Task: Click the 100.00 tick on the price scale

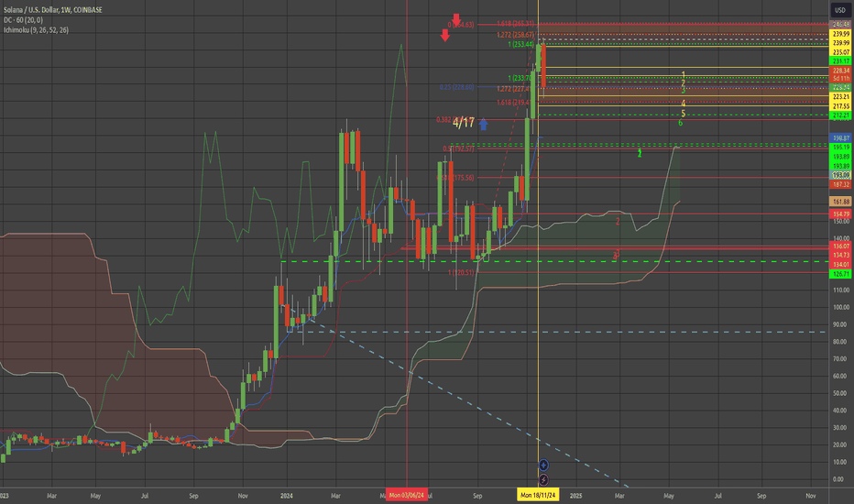Action: tap(841, 307)
